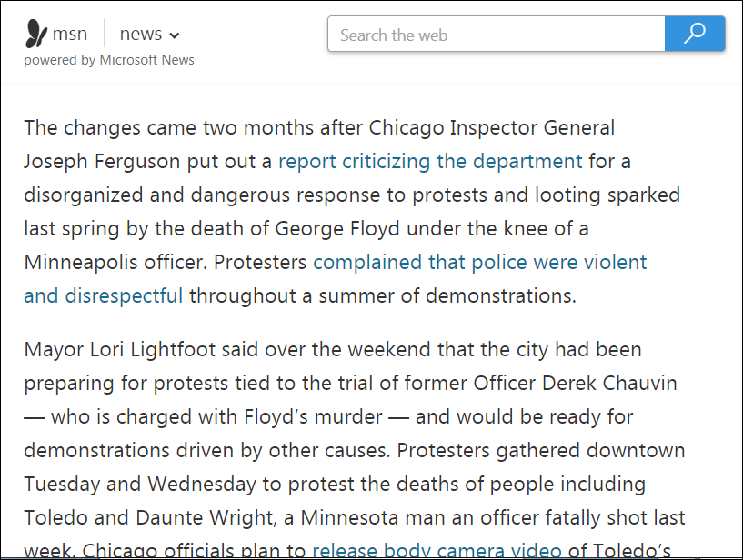Focus the 'Search the web' input field

496,35
